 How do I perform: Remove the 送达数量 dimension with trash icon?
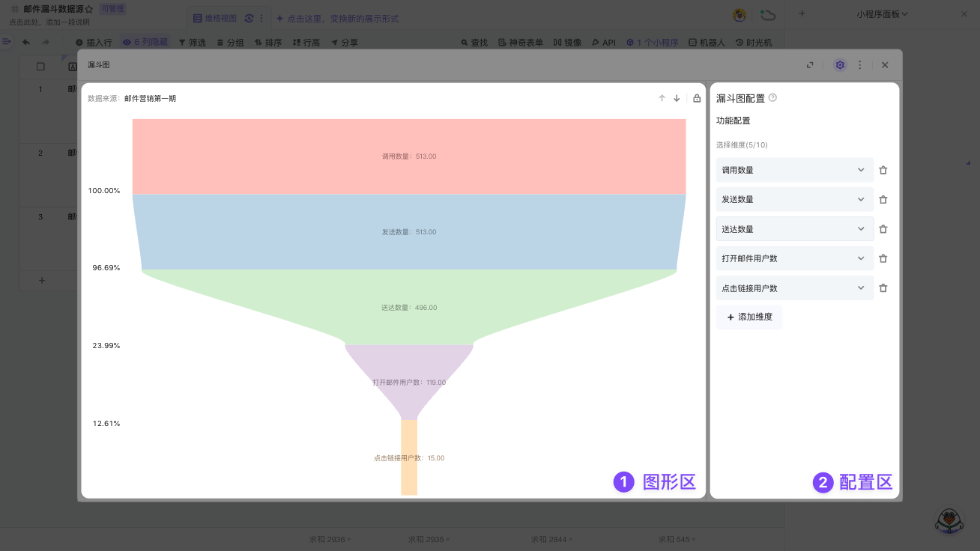tap(883, 229)
